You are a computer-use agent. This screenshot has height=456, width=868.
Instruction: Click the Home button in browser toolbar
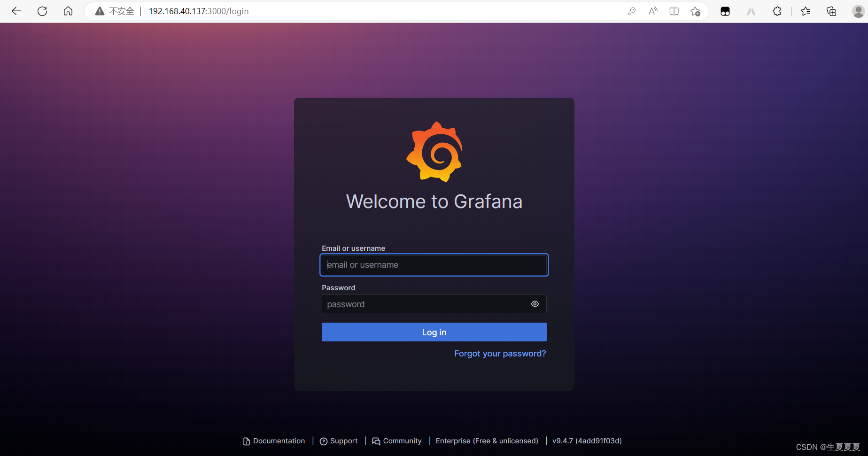point(68,11)
